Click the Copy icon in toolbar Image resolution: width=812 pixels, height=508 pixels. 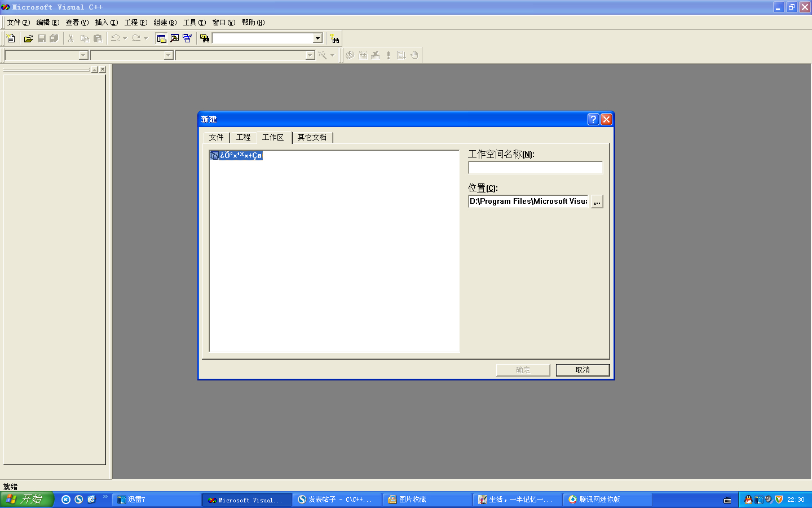pos(85,38)
